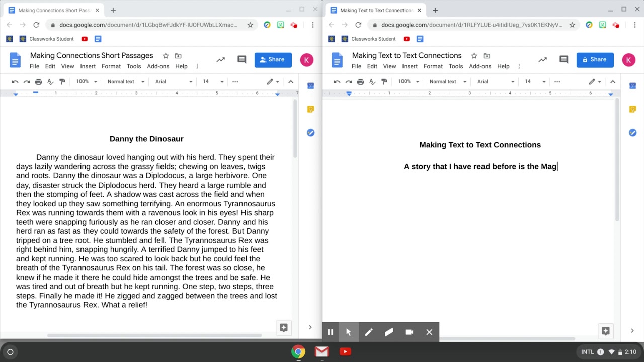Close the screen recorder toolbar
Viewport: 644px width, 362px height.
pos(429,332)
